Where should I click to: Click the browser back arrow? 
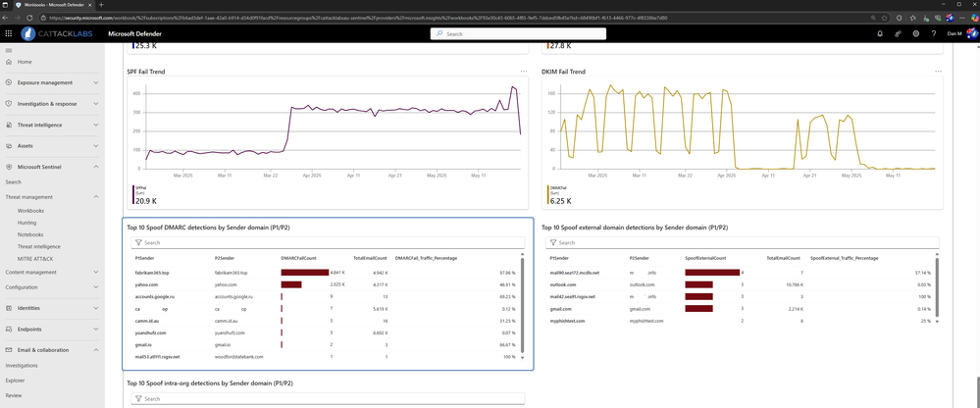click(7, 18)
